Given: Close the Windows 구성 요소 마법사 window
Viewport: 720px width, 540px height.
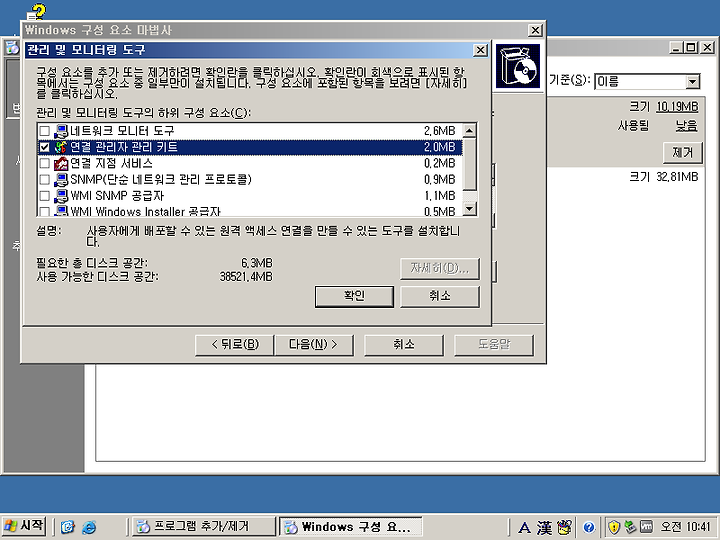Looking at the screenshot, I should (x=535, y=30).
